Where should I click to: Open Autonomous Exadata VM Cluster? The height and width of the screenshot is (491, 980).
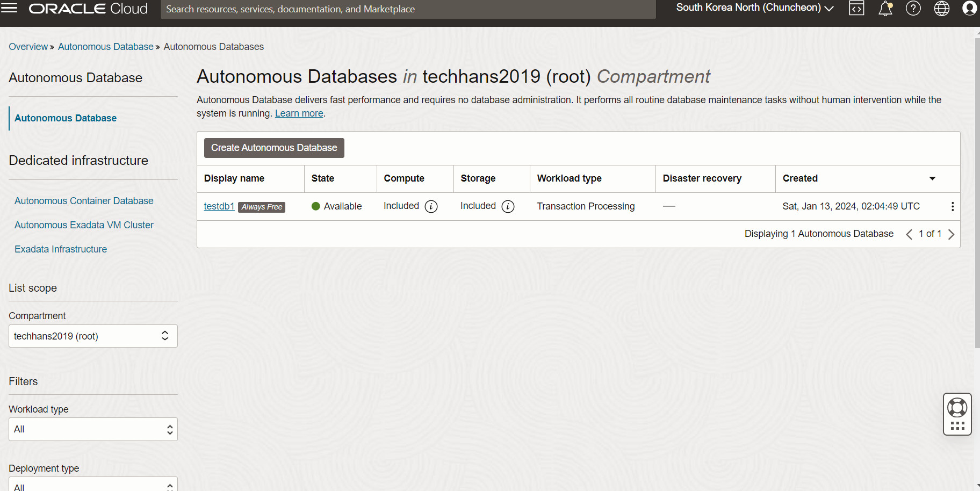pos(84,225)
